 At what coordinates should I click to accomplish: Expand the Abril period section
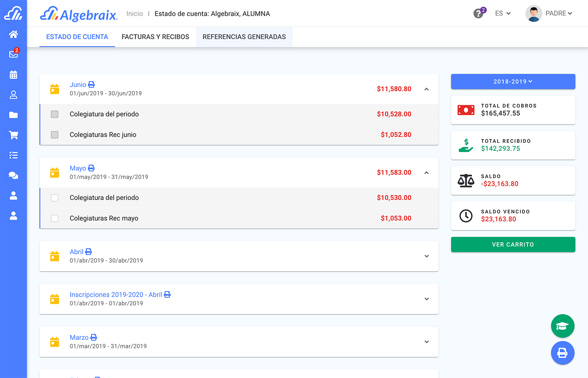tap(426, 256)
